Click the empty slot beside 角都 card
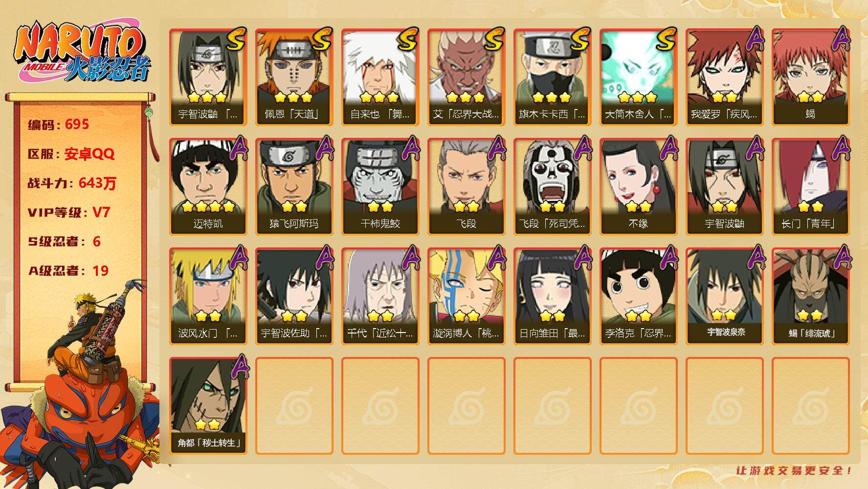The height and width of the screenshot is (489, 868). point(294,406)
